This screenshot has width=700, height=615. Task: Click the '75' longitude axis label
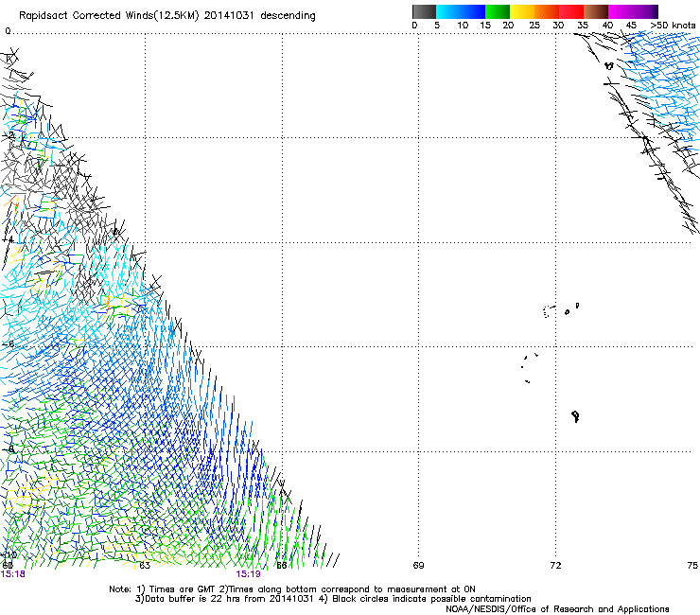tap(692, 566)
